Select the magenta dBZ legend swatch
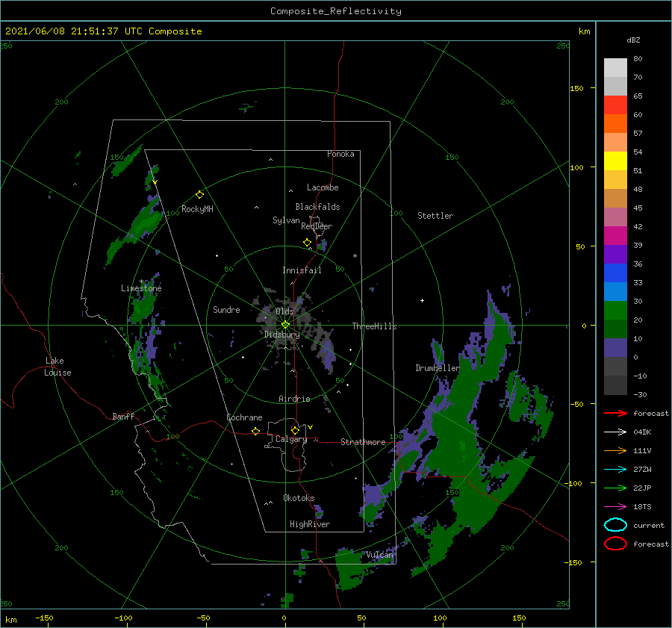 [x=615, y=235]
